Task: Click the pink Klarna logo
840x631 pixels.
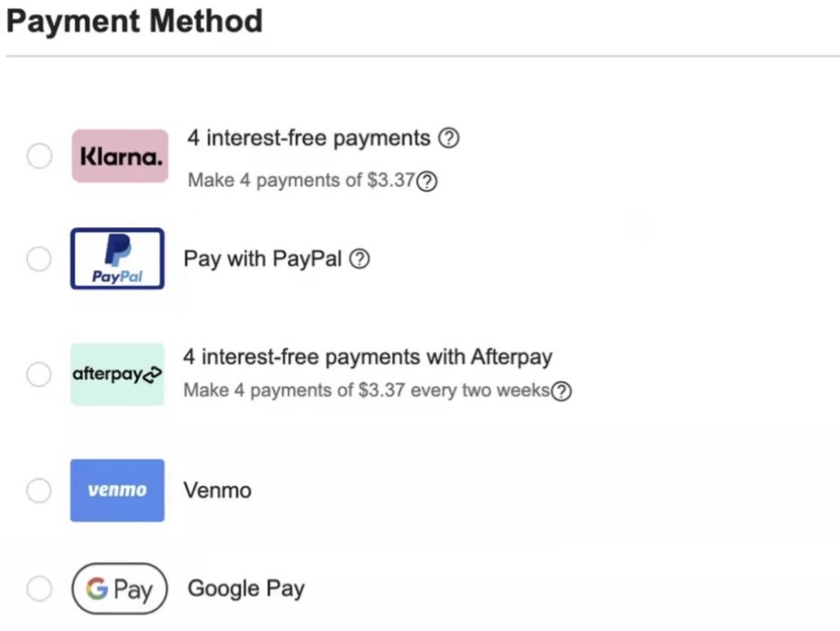Action: pos(120,156)
